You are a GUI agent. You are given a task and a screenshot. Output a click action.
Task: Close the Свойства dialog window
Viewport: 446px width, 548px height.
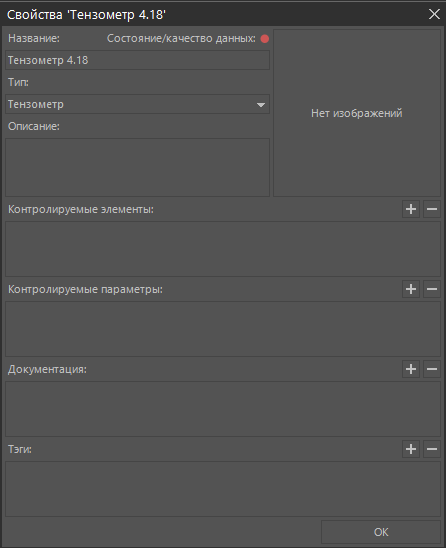click(x=434, y=14)
